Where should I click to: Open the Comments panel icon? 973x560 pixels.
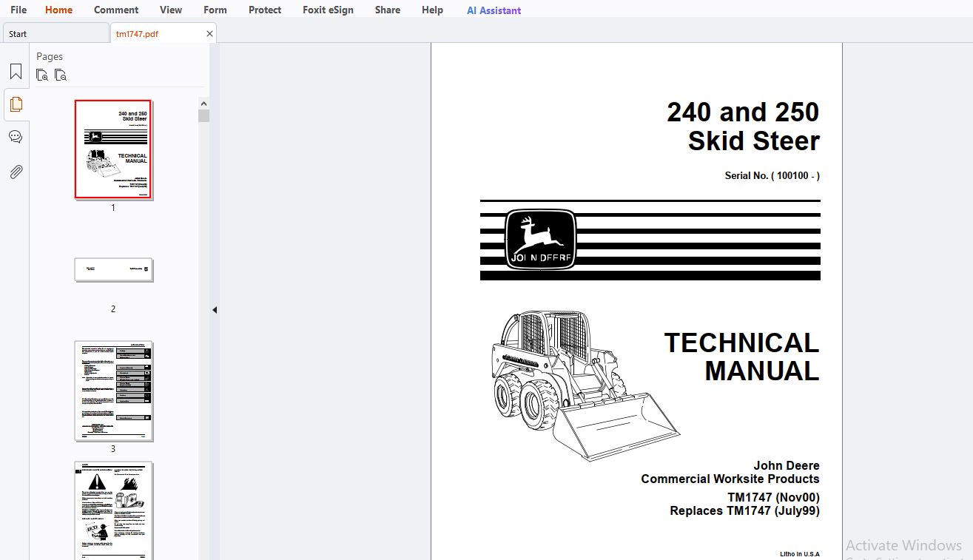(x=16, y=137)
